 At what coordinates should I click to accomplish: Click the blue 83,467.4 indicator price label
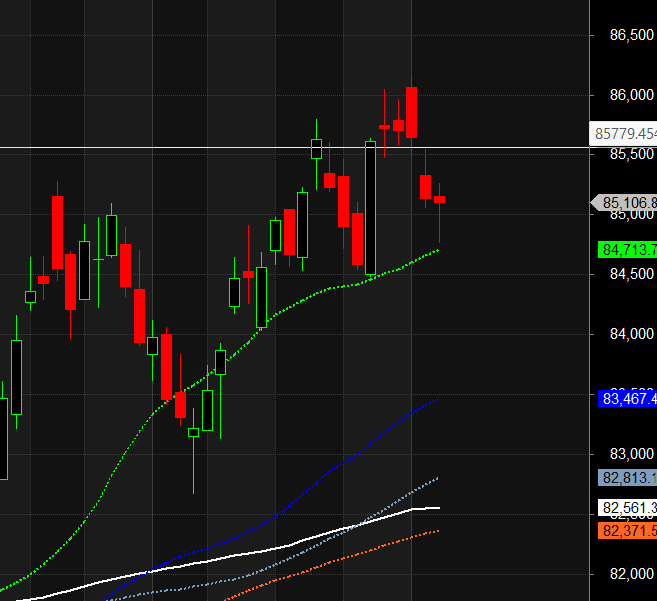click(x=626, y=399)
